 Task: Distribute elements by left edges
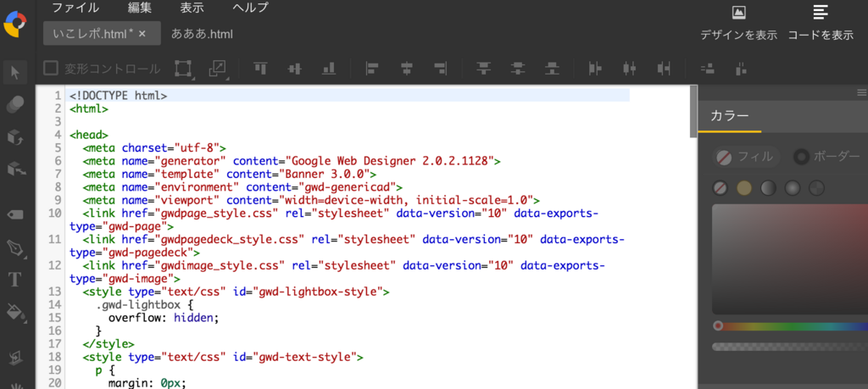[595, 69]
